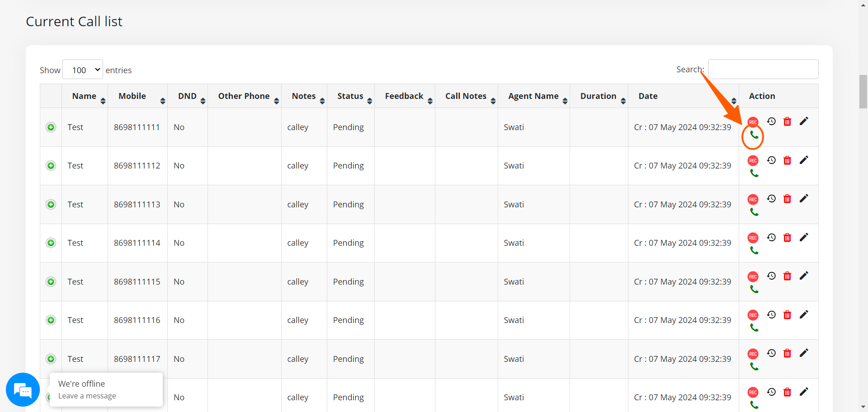
Task: Expand row details for 8698111111
Action: (51, 127)
